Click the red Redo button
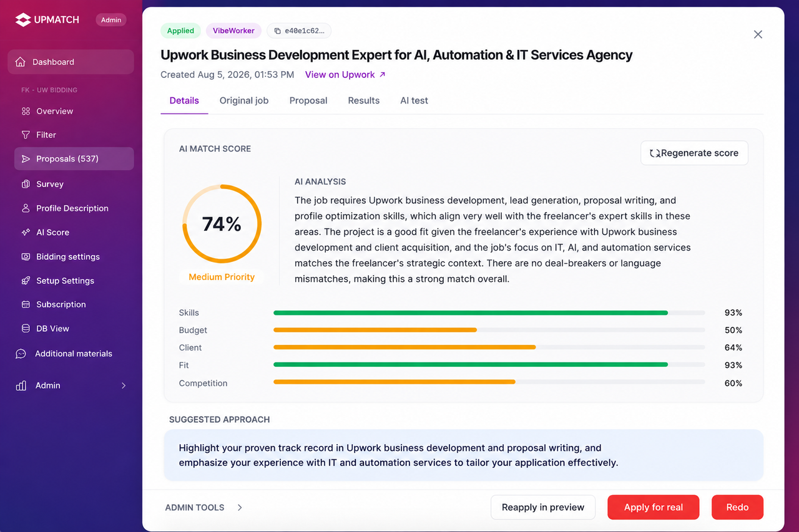The width and height of the screenshot is (799, 532). click(x=737, y=507)
